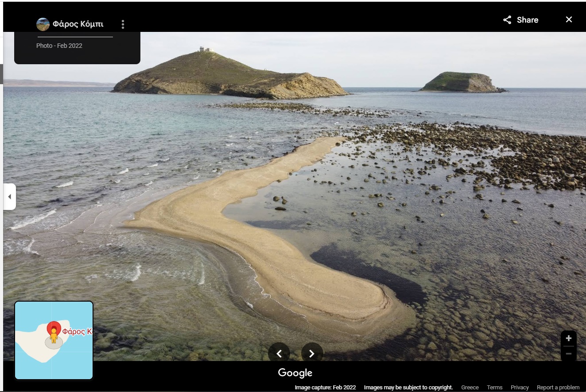Open the Terms link in footer
This screenshot has height=392, width=586.
point(495,388)
